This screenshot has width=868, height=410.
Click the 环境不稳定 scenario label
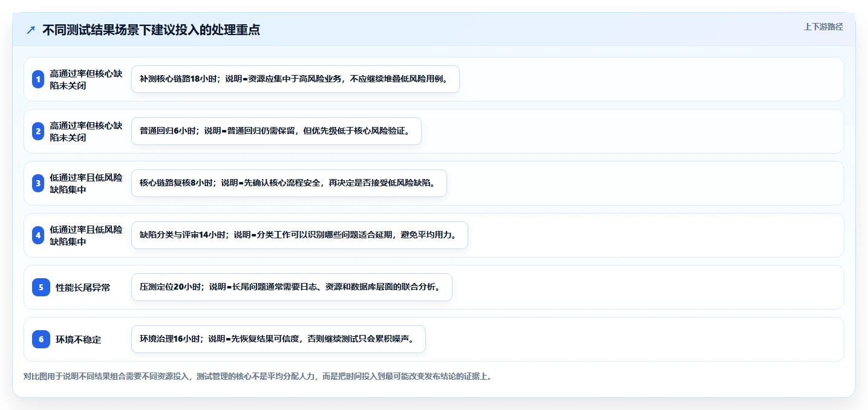pyautogui.click(x=78, y=340)
